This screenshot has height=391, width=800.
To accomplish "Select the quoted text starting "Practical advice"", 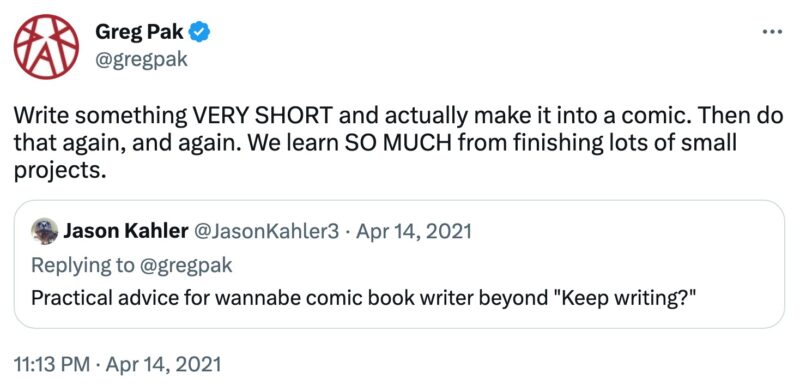I will (x=363, y=299).
